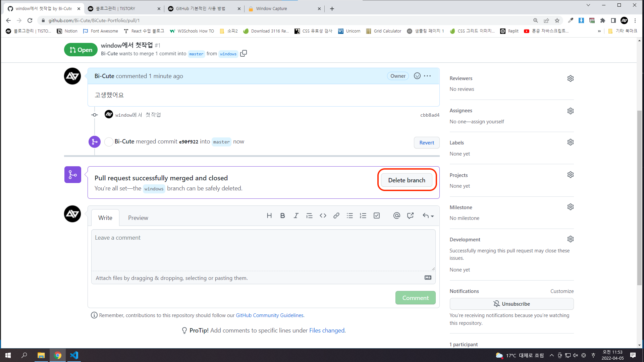Insert code with the code icon
Screen dimensions: 644x362
tap(323, 216)
